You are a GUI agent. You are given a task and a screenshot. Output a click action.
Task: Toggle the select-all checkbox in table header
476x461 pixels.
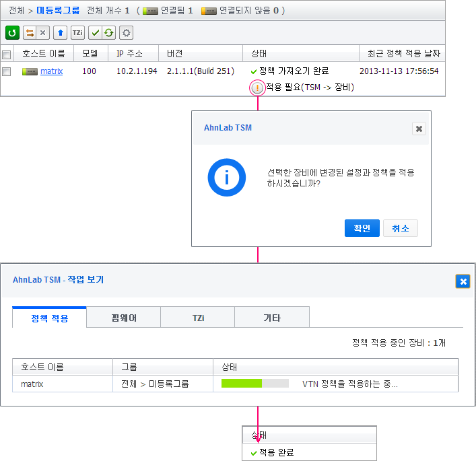7,54
